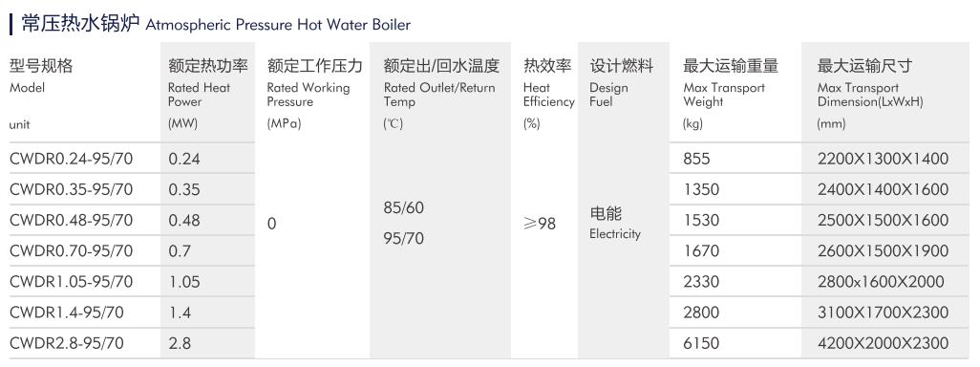Viewport: 980px width, 367px height.
Task: Click the ≥98 efficiency value
Action: [540, 224]
